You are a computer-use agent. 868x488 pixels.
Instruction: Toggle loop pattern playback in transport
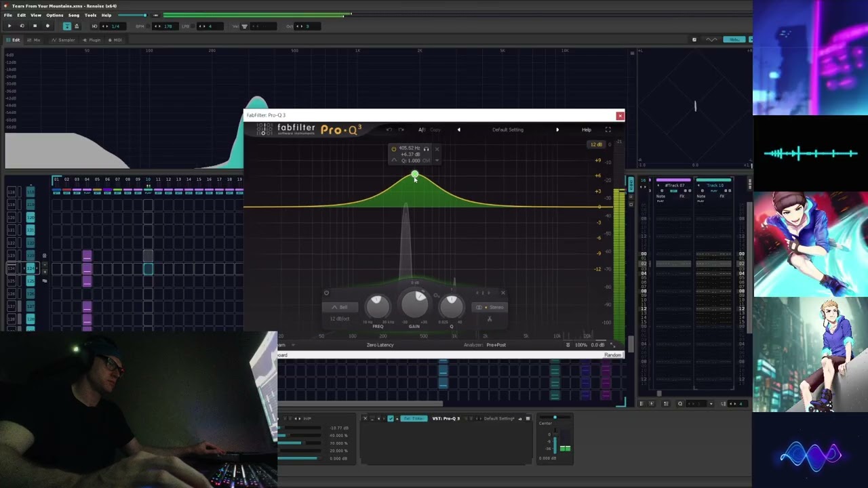[x=22, y=26]
